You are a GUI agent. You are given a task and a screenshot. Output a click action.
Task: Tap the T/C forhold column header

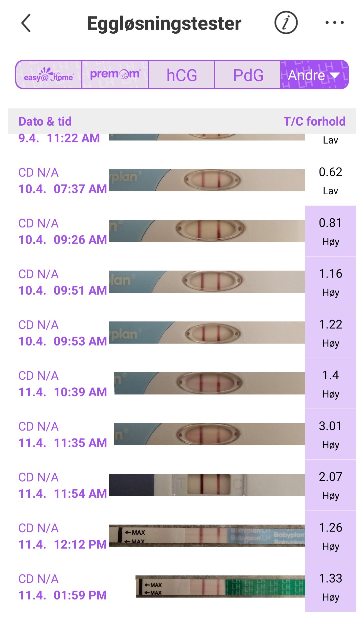314,121
